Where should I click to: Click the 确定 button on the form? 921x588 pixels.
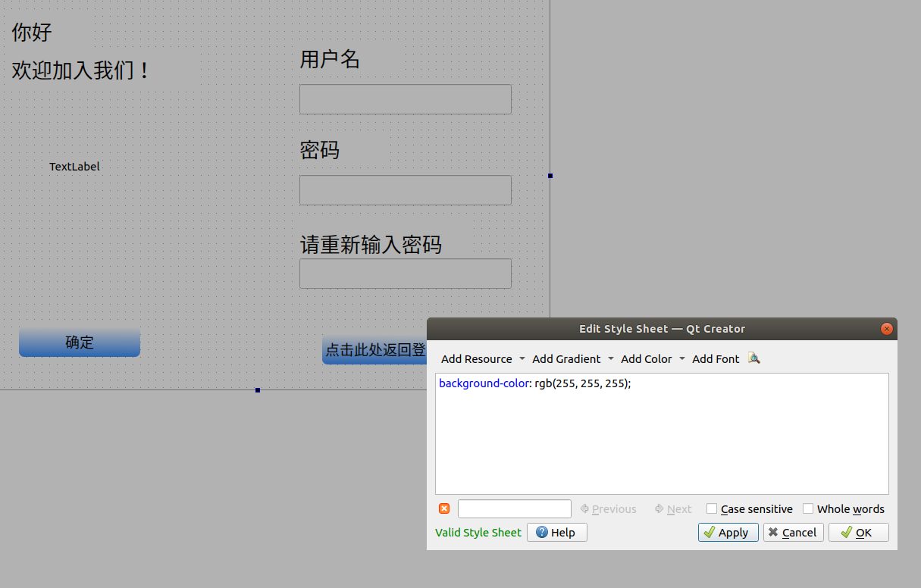(80, 342)
